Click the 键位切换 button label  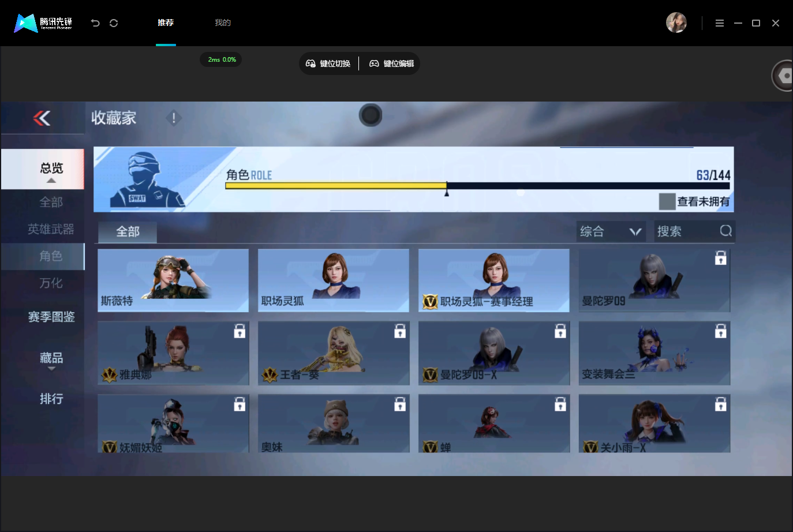tap(335, 63)
